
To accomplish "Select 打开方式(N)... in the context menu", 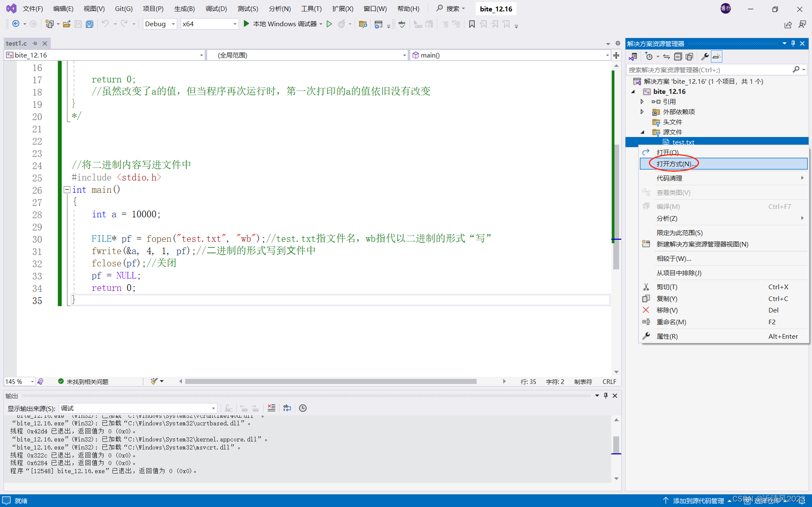I will [675, 164].
